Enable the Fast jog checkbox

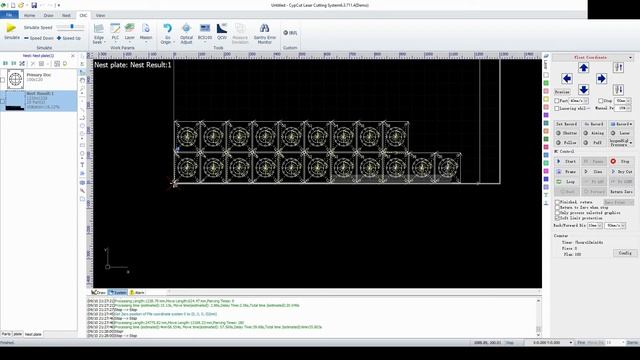pyautogui.click(x=557, y=100)
